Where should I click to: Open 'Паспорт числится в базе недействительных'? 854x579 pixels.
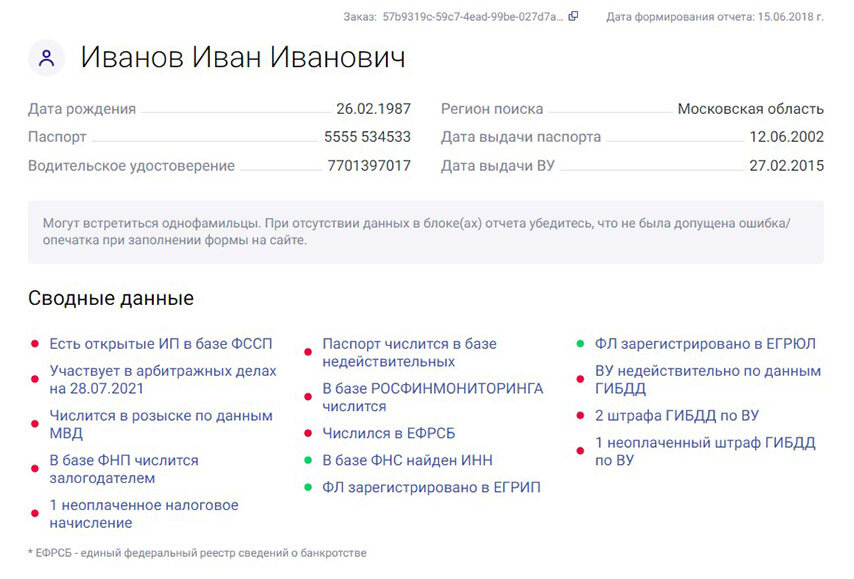(x=410, y=352)
